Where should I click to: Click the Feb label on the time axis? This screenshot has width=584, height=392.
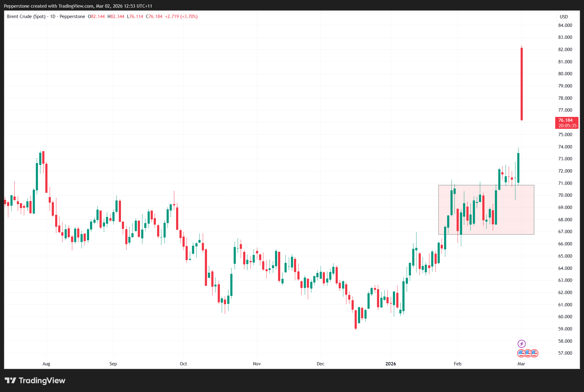[457, 364]
